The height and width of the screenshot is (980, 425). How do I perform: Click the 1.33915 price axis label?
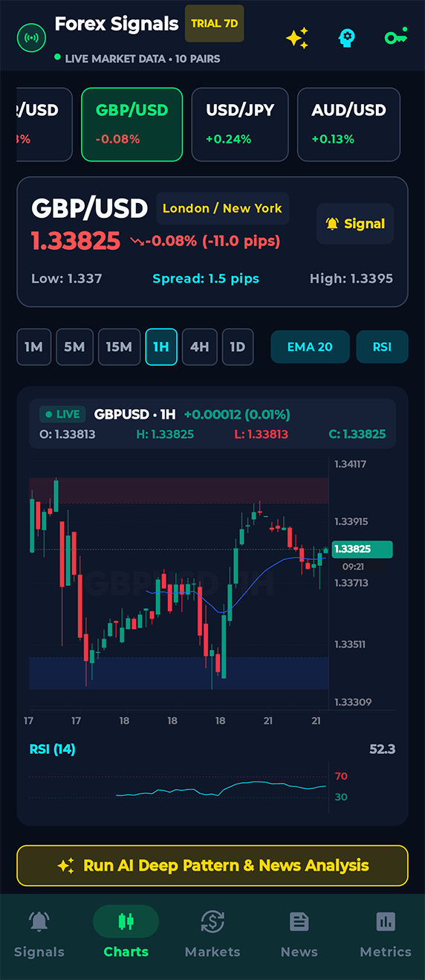(x=351, y=521)
